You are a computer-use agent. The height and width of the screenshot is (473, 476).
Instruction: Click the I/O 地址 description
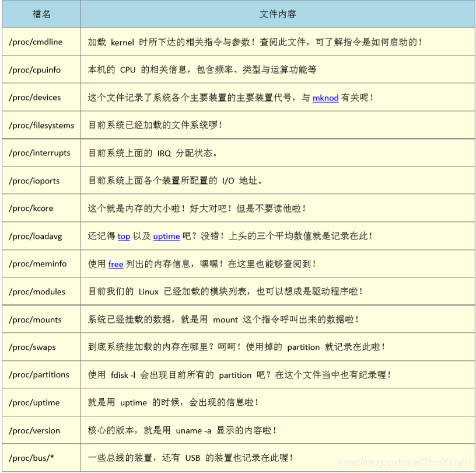pyautogui.click(x=175, y=180)
